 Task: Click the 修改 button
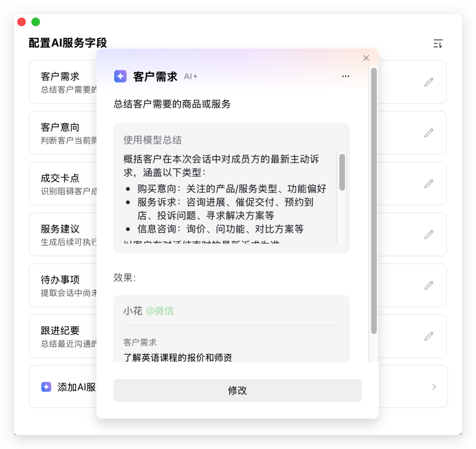point(238,390)
